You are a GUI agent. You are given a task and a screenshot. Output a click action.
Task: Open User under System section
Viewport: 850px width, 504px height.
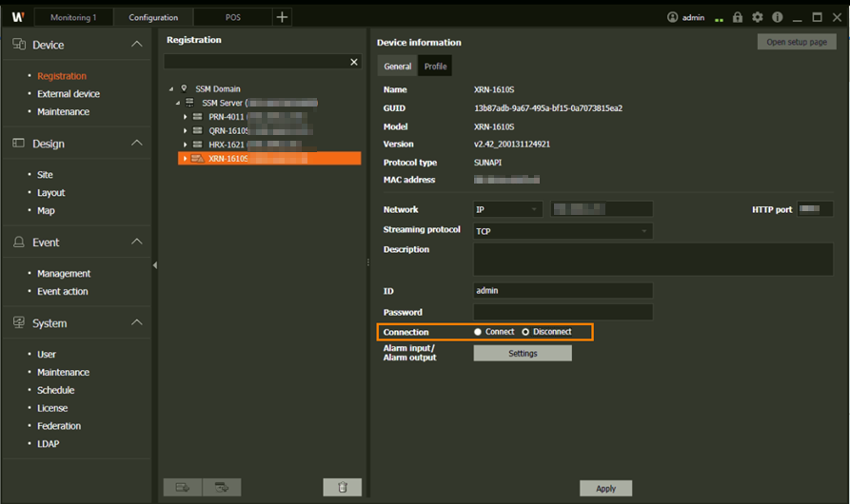pyautogui.click(x=47, y=354)
